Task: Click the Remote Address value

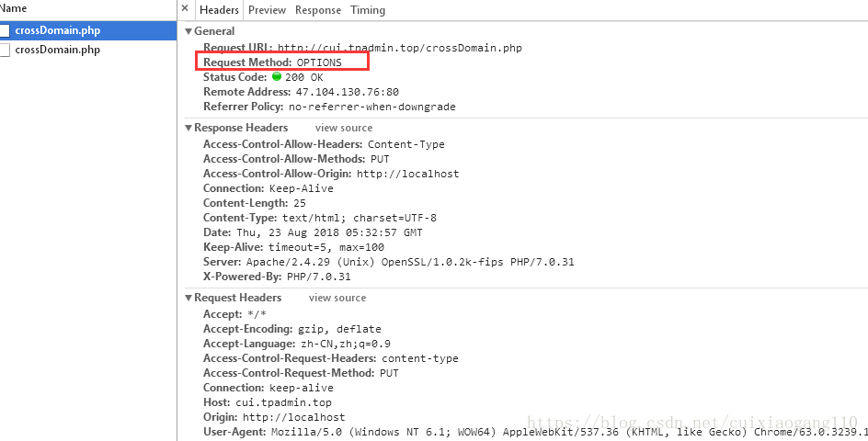Action: point(347,92)
